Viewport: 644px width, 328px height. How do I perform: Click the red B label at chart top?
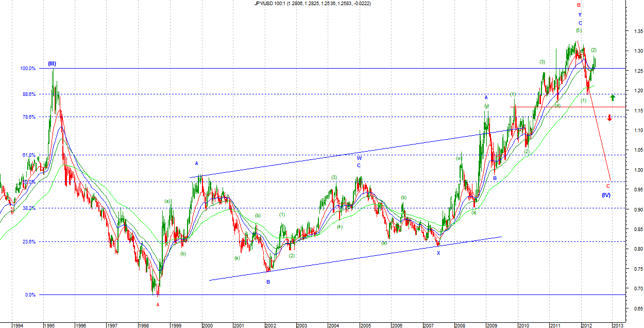point(579,5)
